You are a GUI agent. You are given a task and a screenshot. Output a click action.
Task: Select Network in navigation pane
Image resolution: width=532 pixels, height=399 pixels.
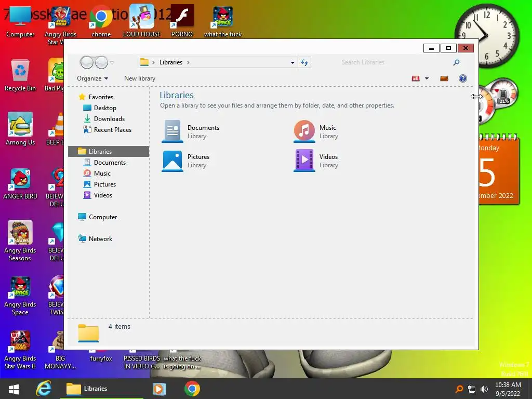pos(95,238)
